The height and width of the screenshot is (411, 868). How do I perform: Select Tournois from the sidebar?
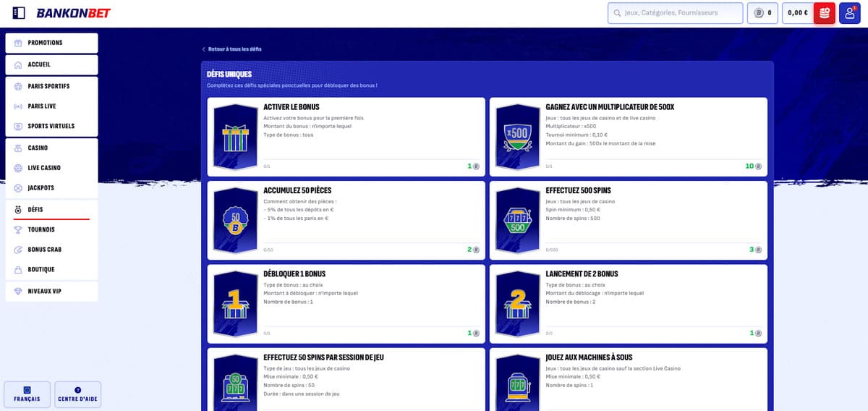pos(51,229)
